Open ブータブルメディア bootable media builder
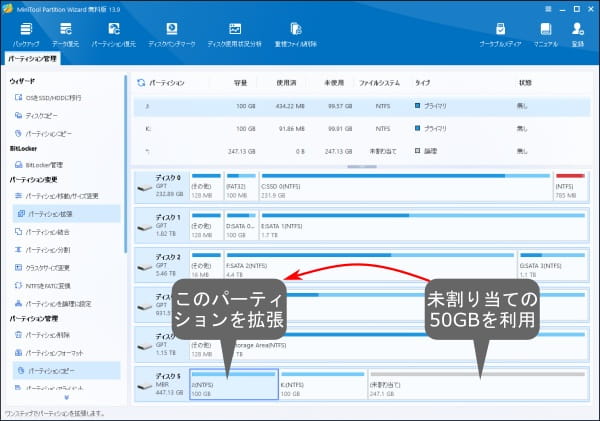The height and width of the screenshot is (421, 600). pyautogui.click(x=500, y=34)
